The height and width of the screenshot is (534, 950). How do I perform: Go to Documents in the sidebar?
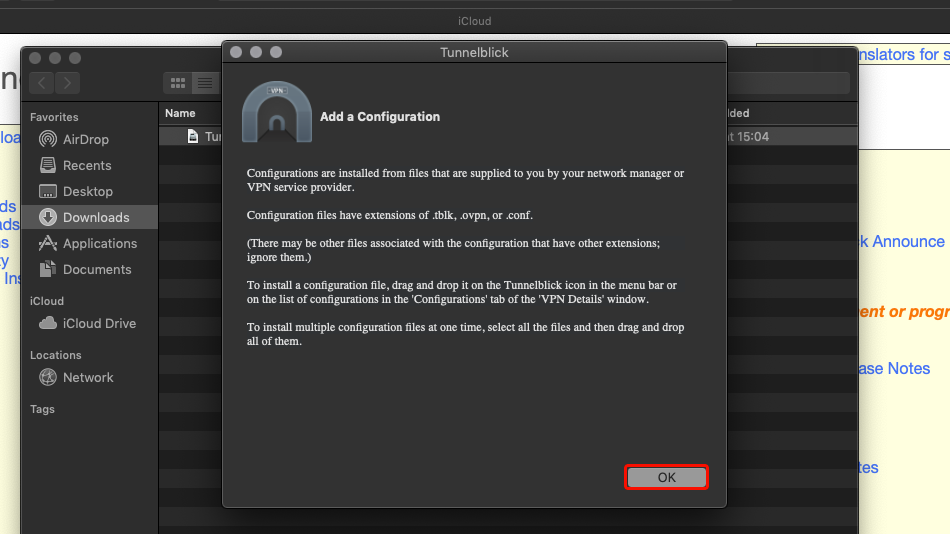click(96, 269)
